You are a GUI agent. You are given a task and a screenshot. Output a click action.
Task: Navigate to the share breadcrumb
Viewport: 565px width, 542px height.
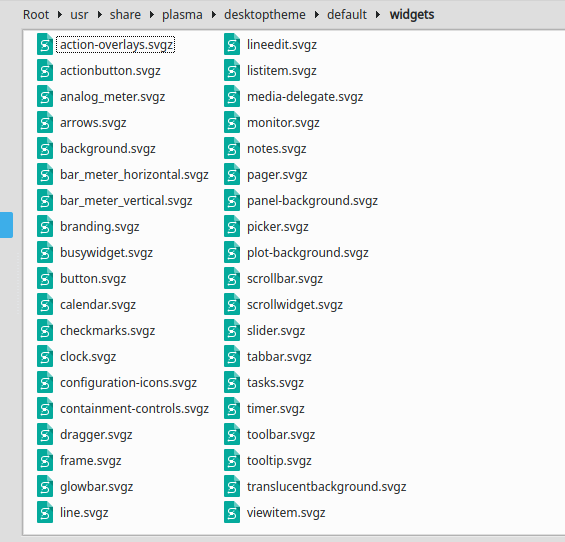pos(125,15)
